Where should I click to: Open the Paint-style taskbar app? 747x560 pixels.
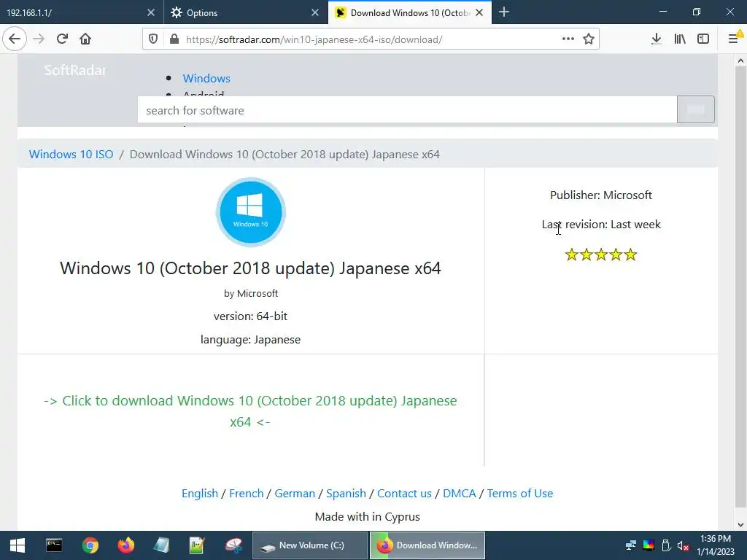233,545
